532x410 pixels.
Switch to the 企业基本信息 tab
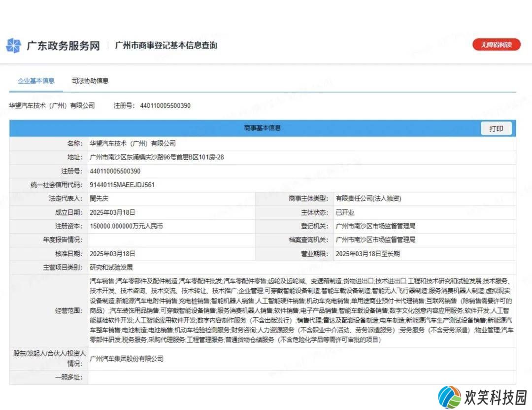point(36,81)
